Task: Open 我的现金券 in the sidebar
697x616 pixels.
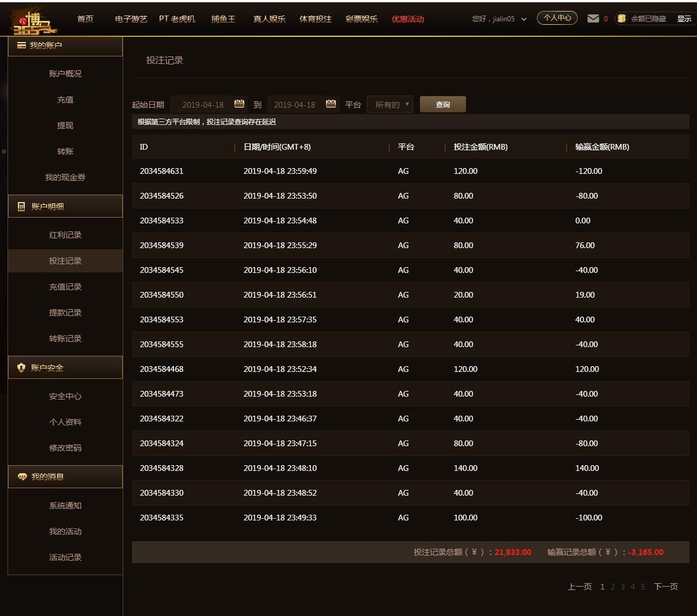Action: pos(65,177)
